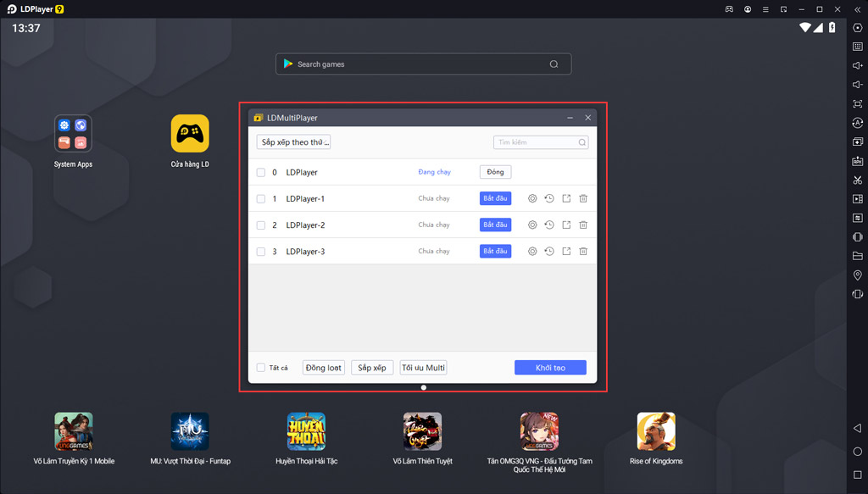The width and height of the screenshot is (868, 494).
Task: Click the scissors screenshot icon in sidebar
Action: coord(857,180)
